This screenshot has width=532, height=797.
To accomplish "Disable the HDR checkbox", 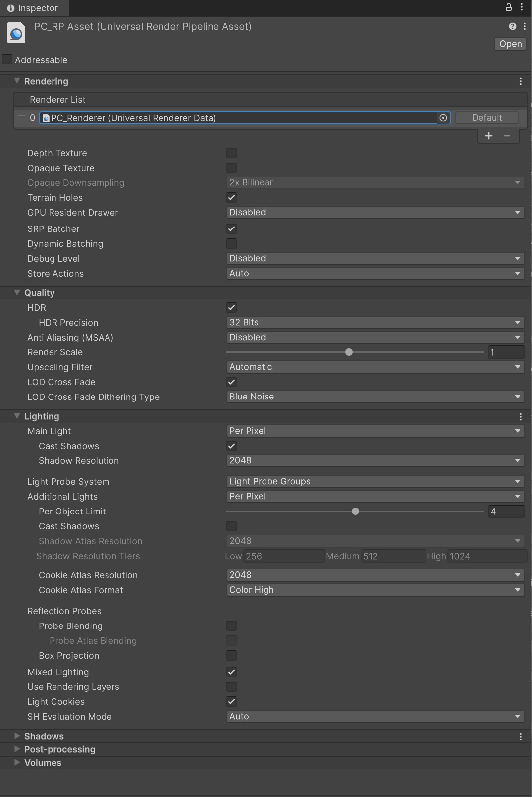I will coord(231,308).
